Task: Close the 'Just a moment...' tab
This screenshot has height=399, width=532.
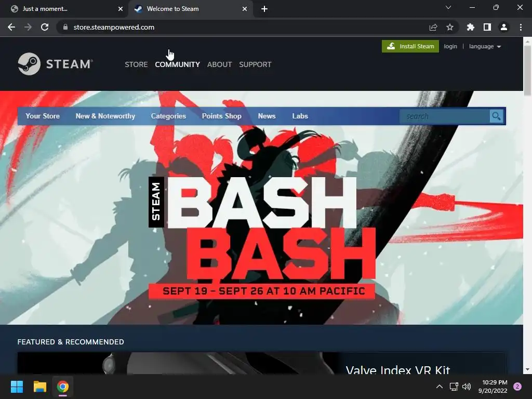Action: (121, 9)
